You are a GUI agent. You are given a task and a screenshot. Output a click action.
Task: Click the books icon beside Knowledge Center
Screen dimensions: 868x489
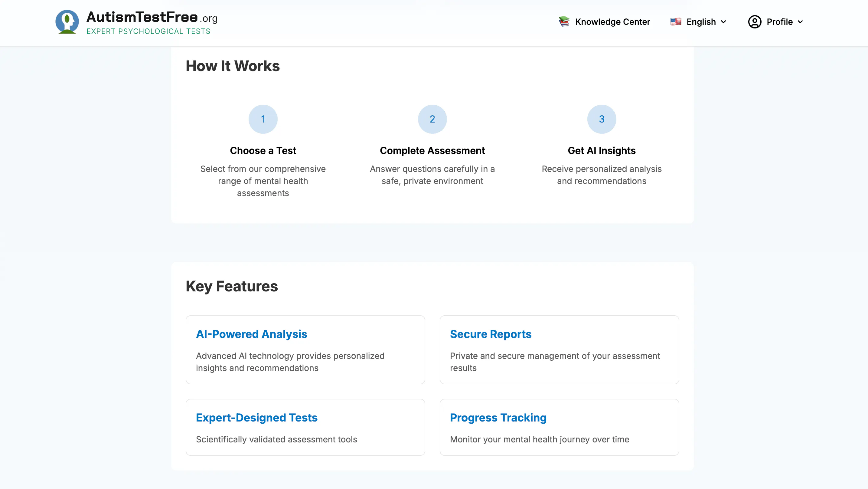point(564,21)
